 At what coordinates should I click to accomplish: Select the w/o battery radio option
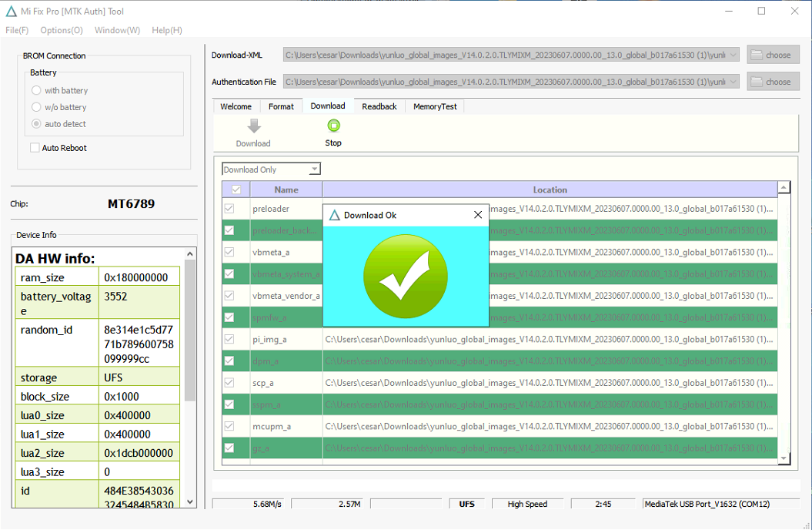[36, 107]
